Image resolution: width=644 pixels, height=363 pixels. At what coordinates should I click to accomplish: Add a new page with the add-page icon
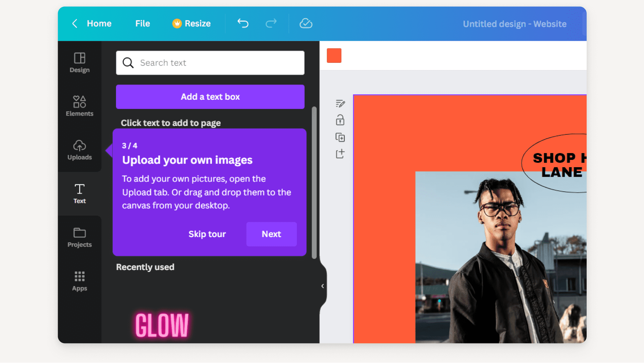coord(340,154)
